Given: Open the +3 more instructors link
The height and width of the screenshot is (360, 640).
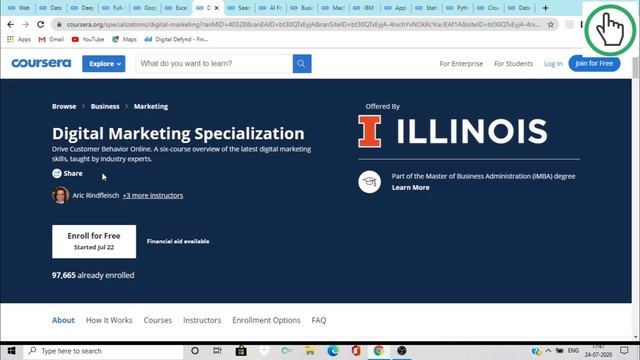Looking at the screenshot, I should tap(153, 196).
